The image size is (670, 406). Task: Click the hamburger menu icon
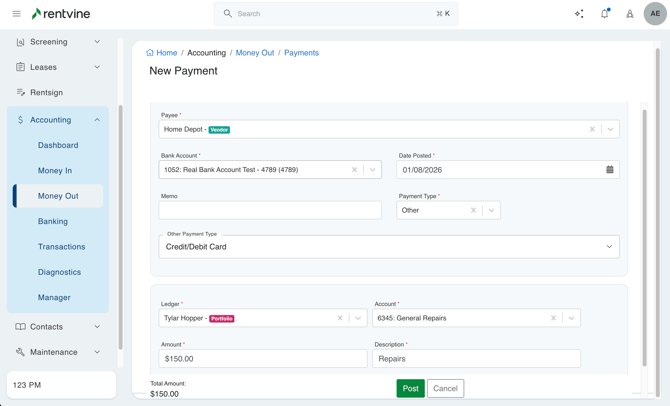click(x=16, y=14)
